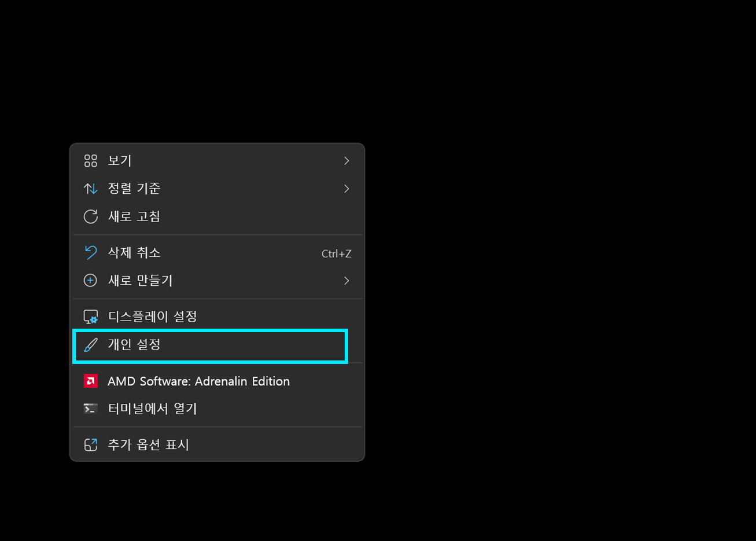This screenshot has height=541, width=756.
Task: Open 디스플레이 설정 from the menu
Action: click(x=217, y=316)
